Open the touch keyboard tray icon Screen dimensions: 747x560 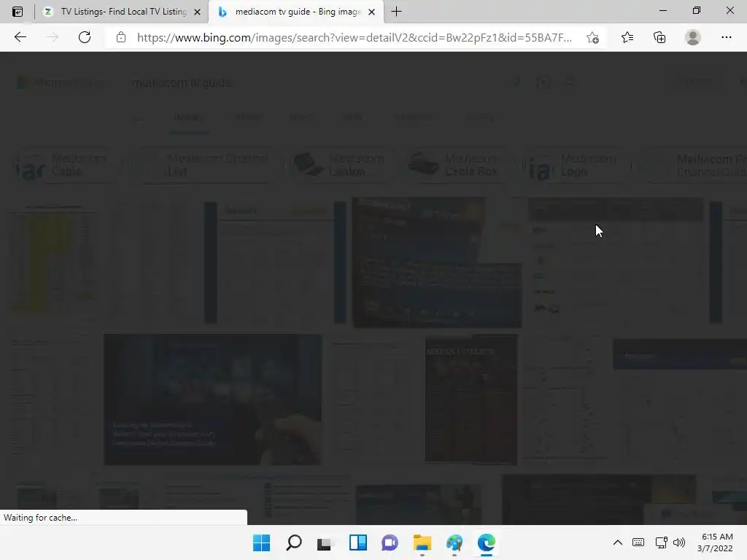(x=638, y=542)
